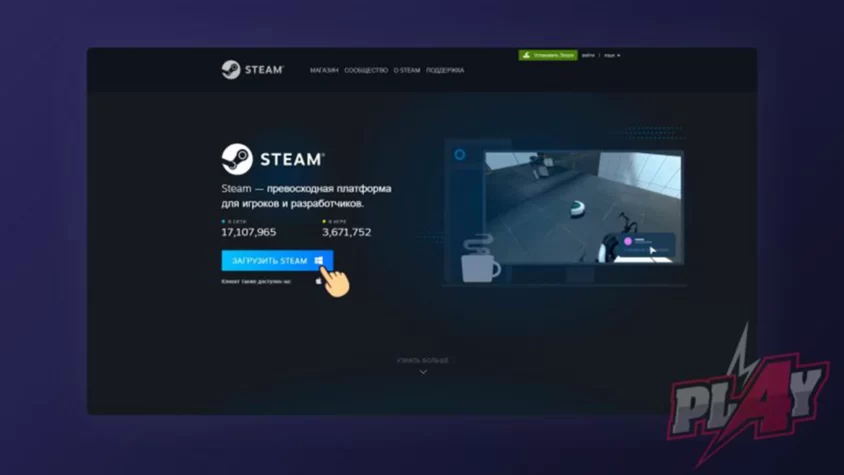Image resolution: width=844 pixels, height=475 pixels.
Task: Open the ПОДДЕРЖКА menu
Action: coord(445,71)
